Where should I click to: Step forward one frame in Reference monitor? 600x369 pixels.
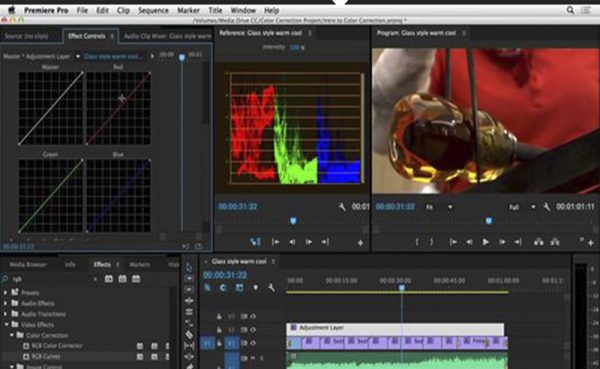(308, 242)
